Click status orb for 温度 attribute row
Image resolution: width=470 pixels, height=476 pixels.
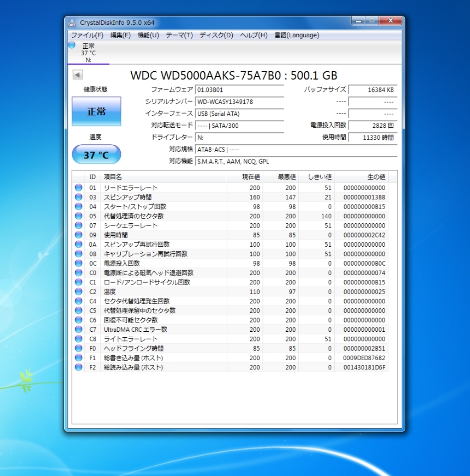78,292
